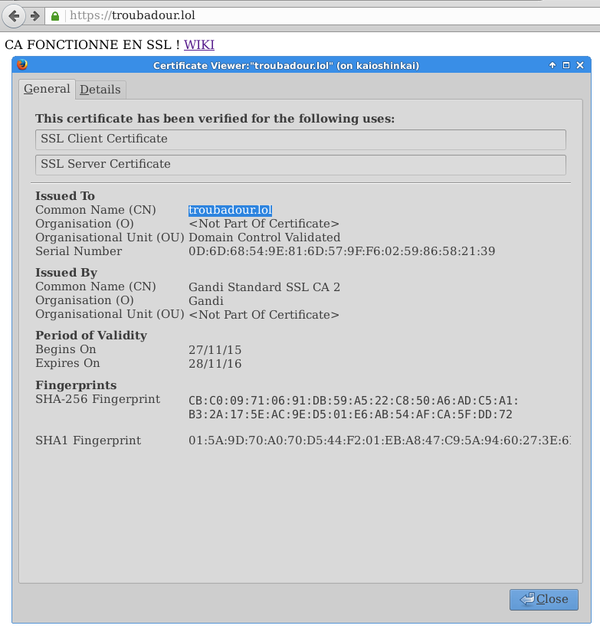Switch to the Details tab
The width and height of the screenshot is (600, 632).
click(x=100, y=90)
